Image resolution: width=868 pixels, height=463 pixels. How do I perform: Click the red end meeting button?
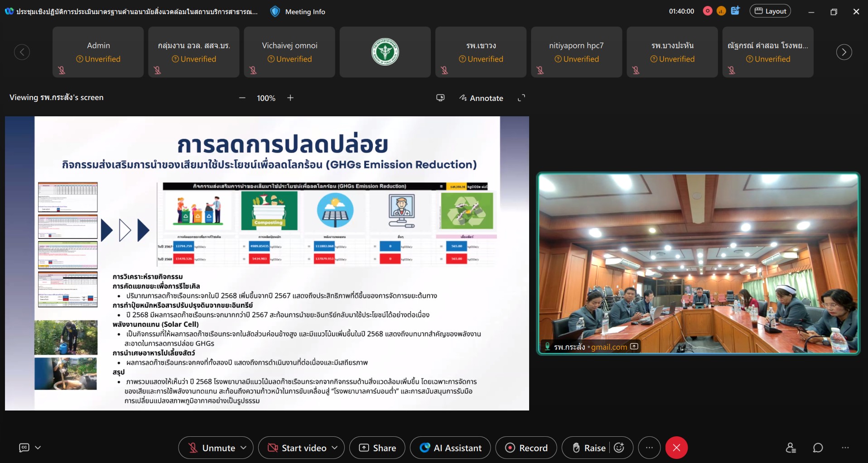[x=676, y=448]
